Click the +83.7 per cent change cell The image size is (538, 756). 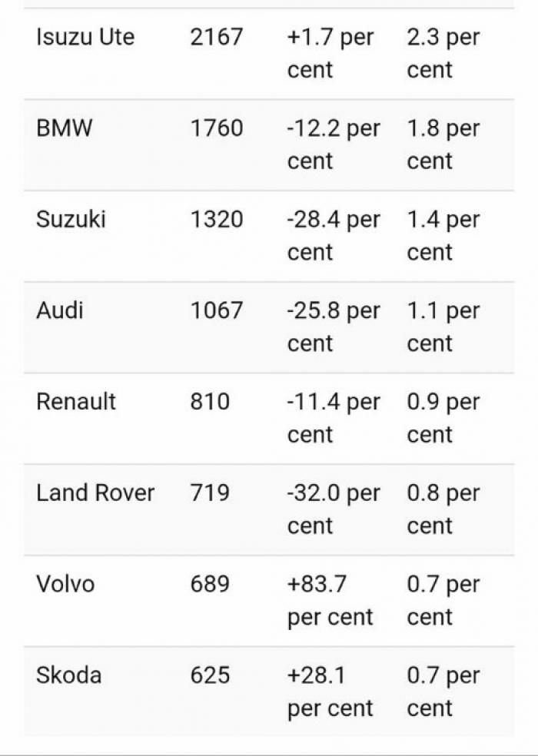tap(330, 600)
